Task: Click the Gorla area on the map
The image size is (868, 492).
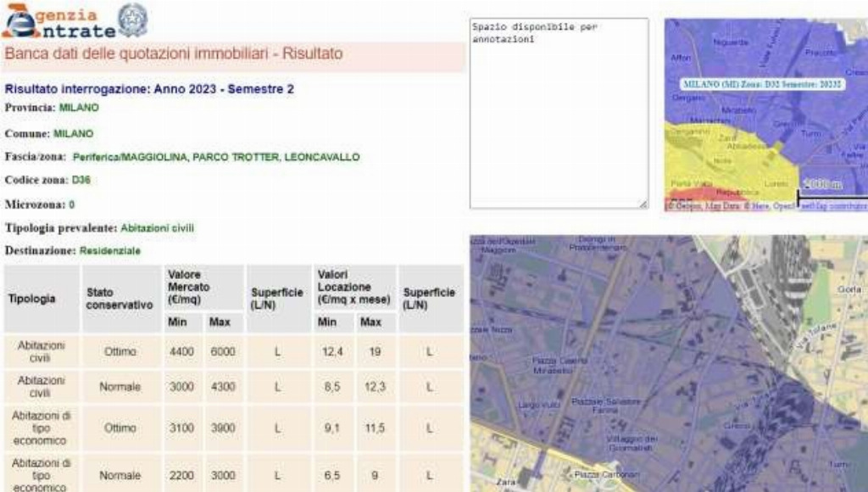Action: pos(848,289)
